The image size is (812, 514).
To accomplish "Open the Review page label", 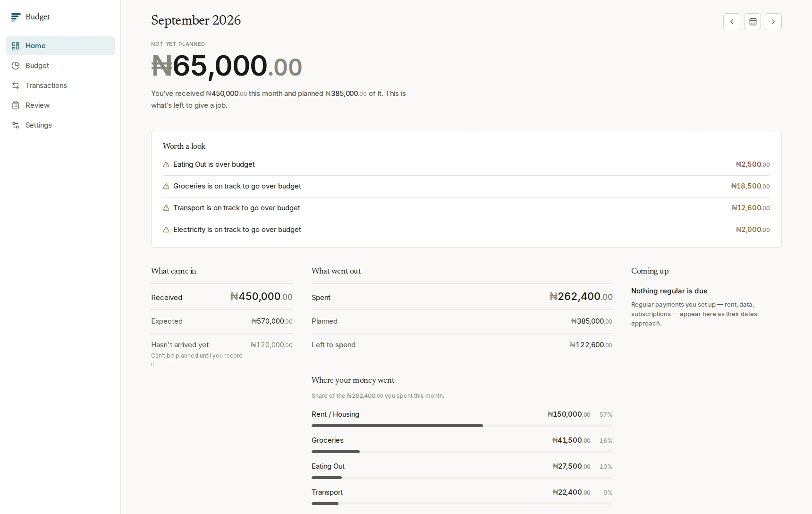I will (x=37, y=105).
